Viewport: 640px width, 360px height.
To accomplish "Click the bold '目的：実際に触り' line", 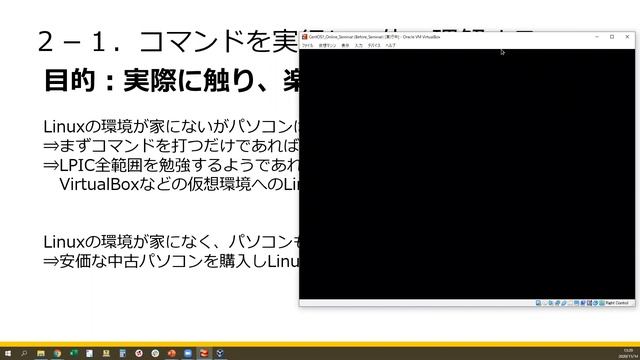I will click(x=171, y=80).
